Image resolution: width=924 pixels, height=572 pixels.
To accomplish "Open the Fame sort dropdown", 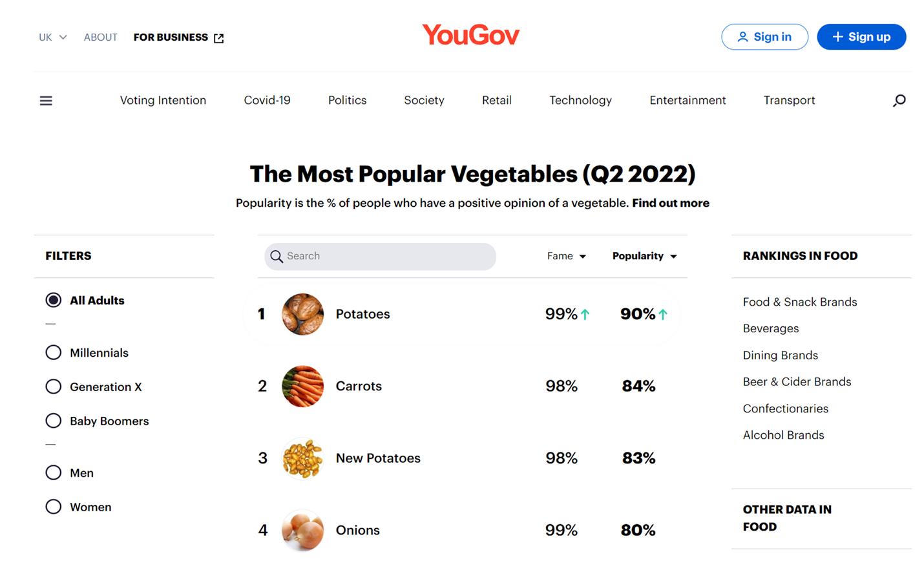I will pos(567,257).
